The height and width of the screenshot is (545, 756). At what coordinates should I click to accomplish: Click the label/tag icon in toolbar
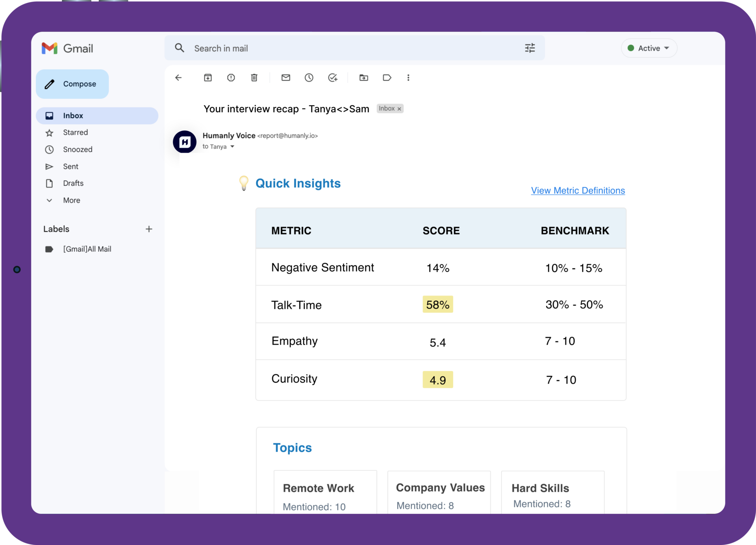(x=387, y=78)
